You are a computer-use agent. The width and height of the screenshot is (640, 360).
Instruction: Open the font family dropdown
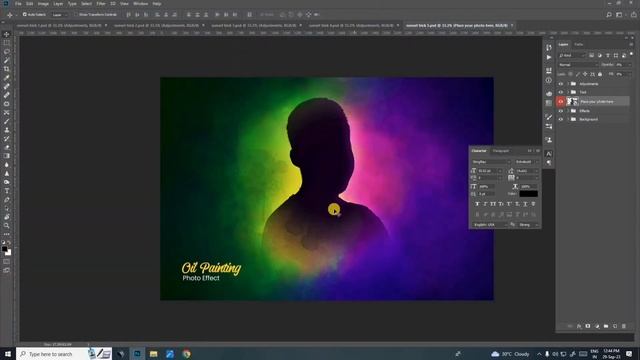tap(491, 162)
